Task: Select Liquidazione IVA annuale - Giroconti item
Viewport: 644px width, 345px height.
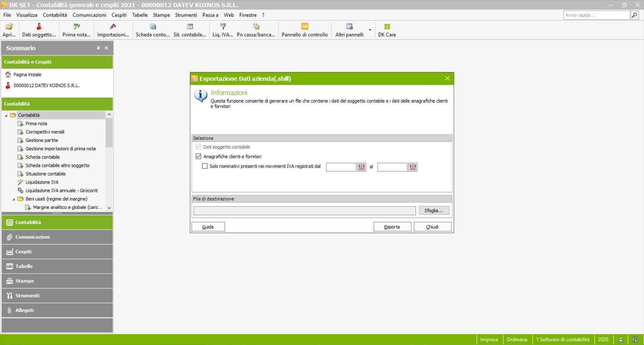Action: [61, 191]
